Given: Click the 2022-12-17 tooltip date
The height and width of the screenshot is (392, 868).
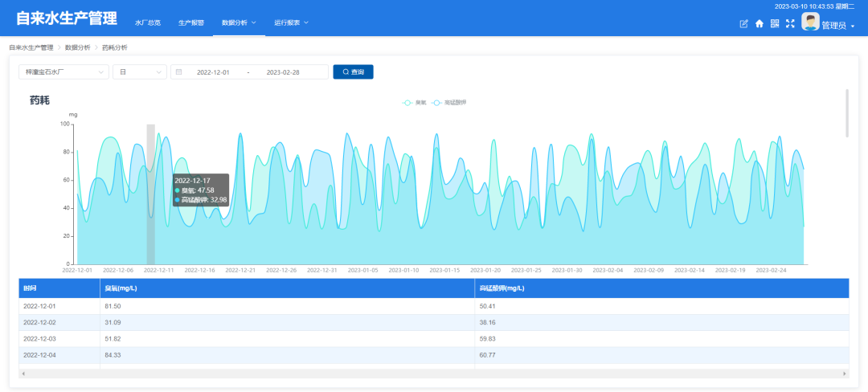Looking at the screenshot, I should coord(192,180).
